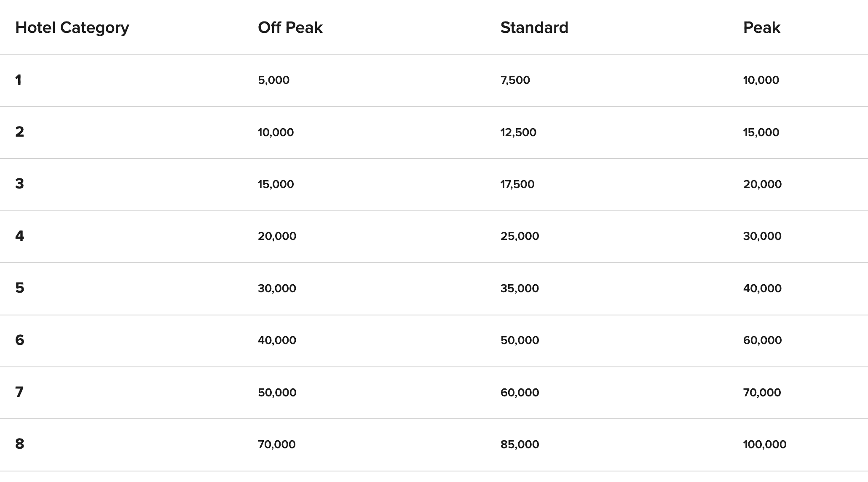This screenshot has height=482, width=868.
Task: Select hotel category 3 row label
Action: [x=19, y=184]
